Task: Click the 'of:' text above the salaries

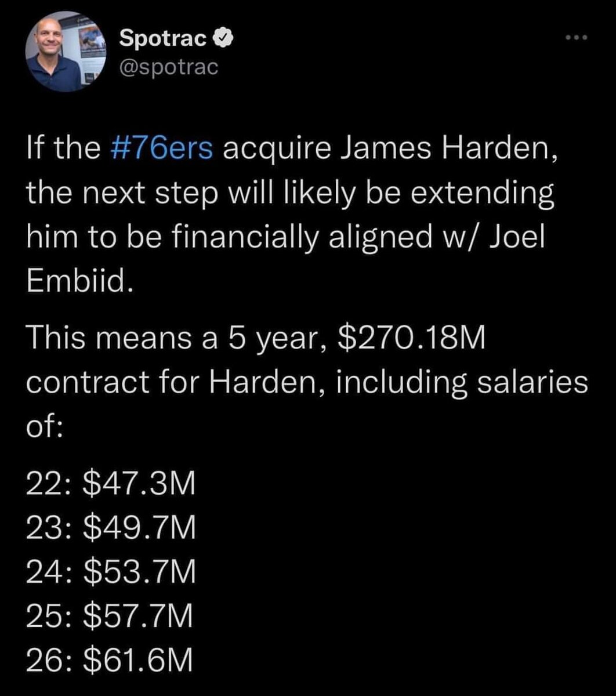Action: click(x=44, y=429)
